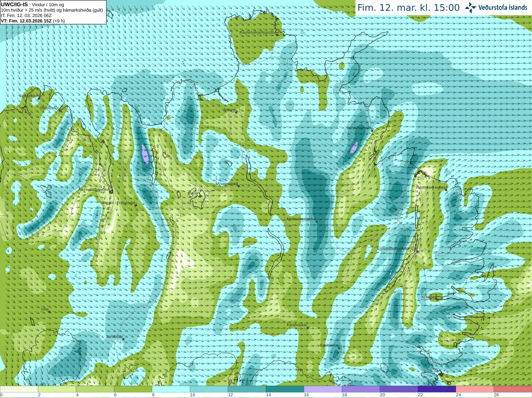Click the Sáta station label

pyautogui.click(x=44, y=309)
